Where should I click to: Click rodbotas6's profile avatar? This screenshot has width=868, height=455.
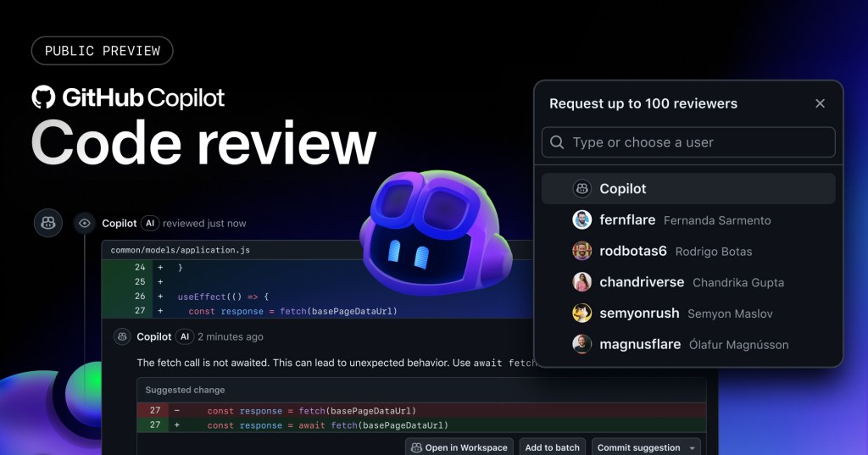point(581,251)
